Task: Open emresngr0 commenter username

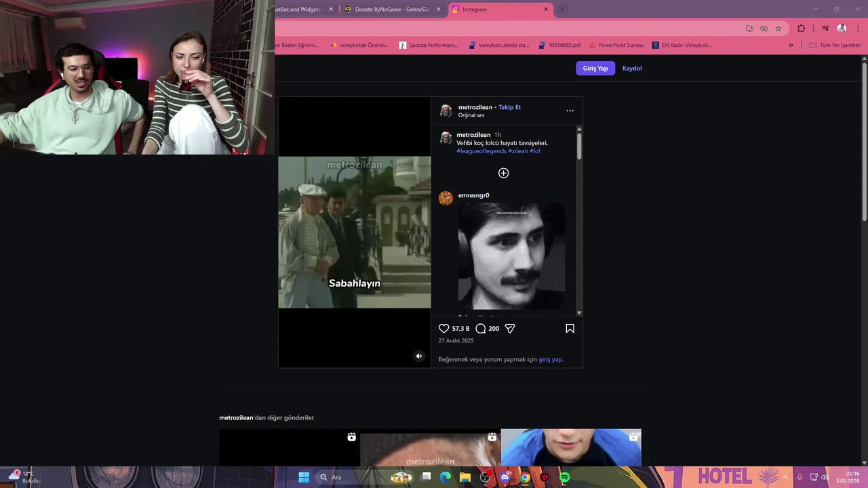Action: coord(473,195)
